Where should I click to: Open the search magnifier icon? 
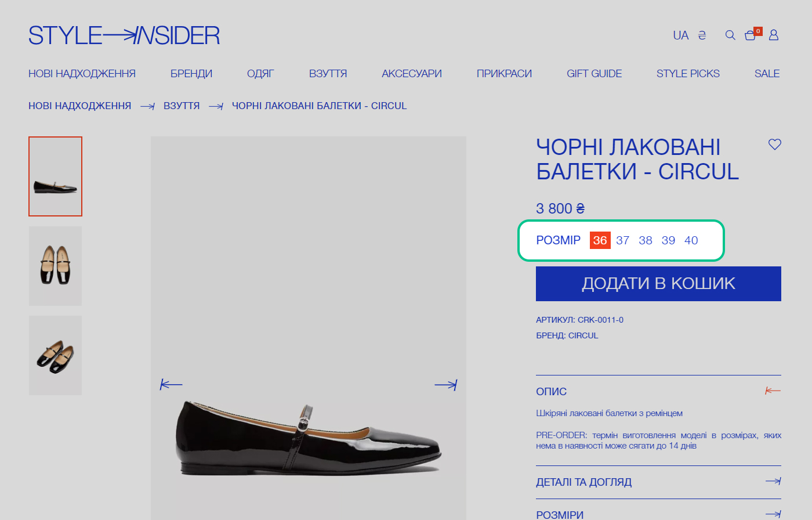pyautogui.click(x=730, y=35)
